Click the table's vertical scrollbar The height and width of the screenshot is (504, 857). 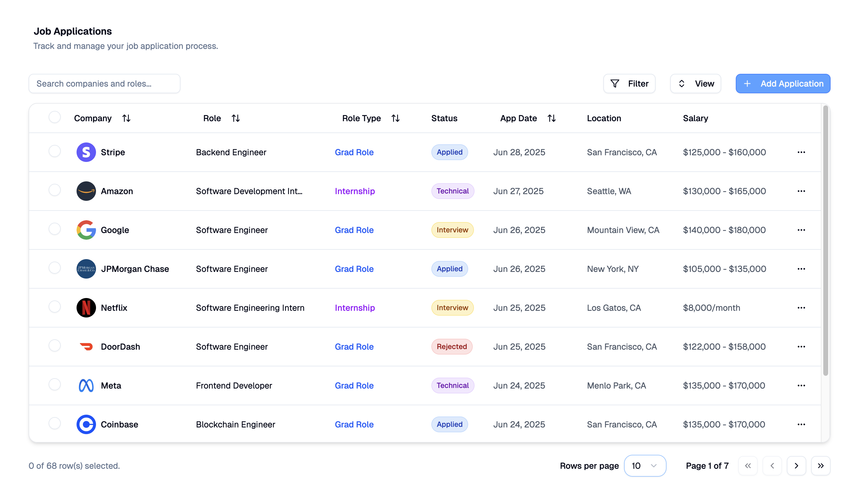tap(825, 241)
